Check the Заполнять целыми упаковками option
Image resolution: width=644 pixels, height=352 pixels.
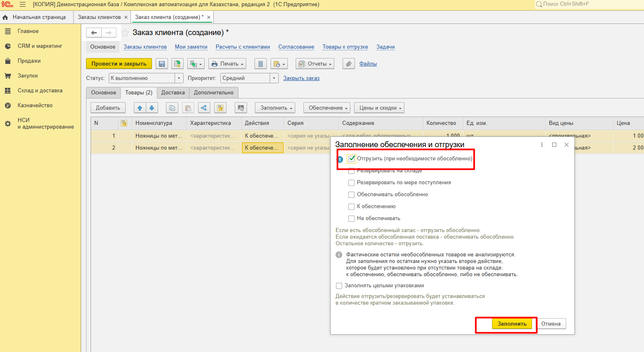(x=339, y=286)
